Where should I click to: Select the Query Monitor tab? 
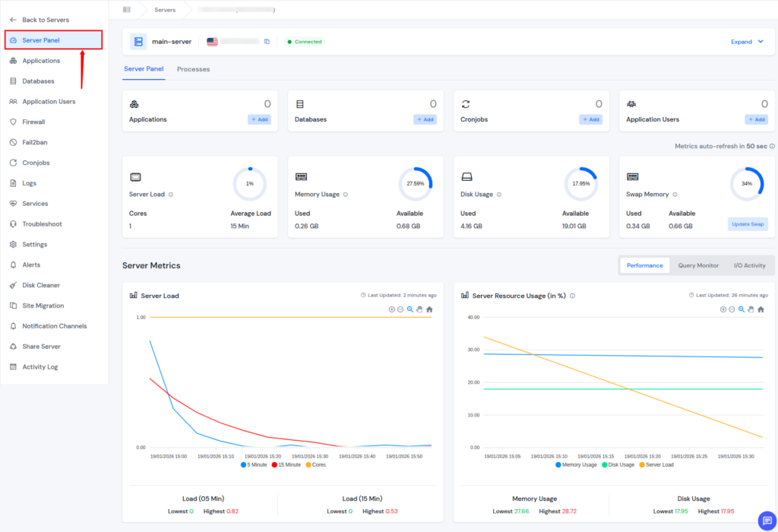pos(697,265)
